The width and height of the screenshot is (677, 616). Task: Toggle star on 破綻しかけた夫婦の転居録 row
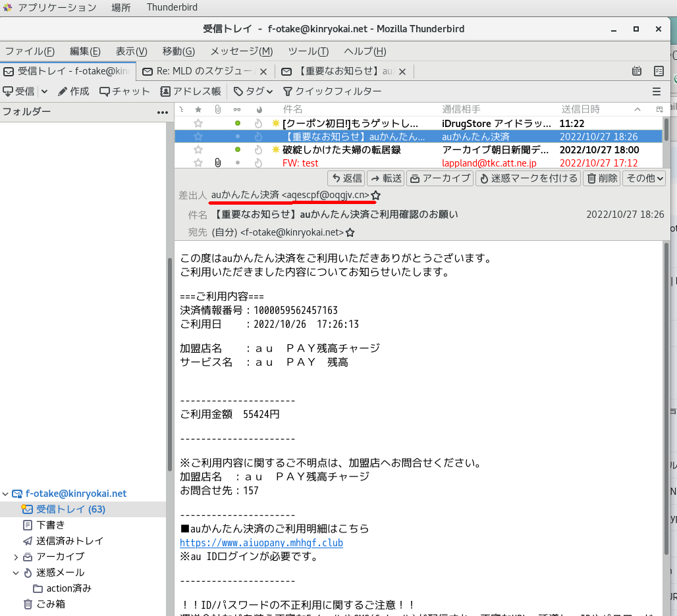198,149
